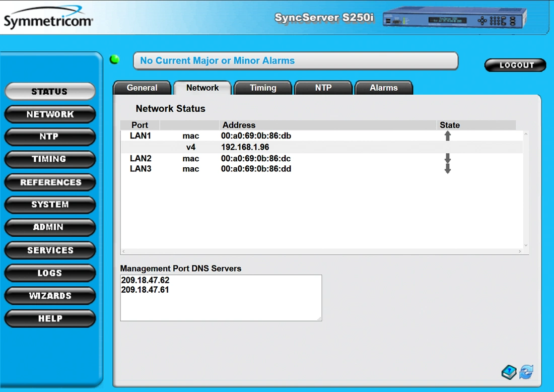Image resolution: width=554 pixels, height=392 pixels.
Task: Click MAC address 00:a0:69:0b:86:dc
Action: 256,158
